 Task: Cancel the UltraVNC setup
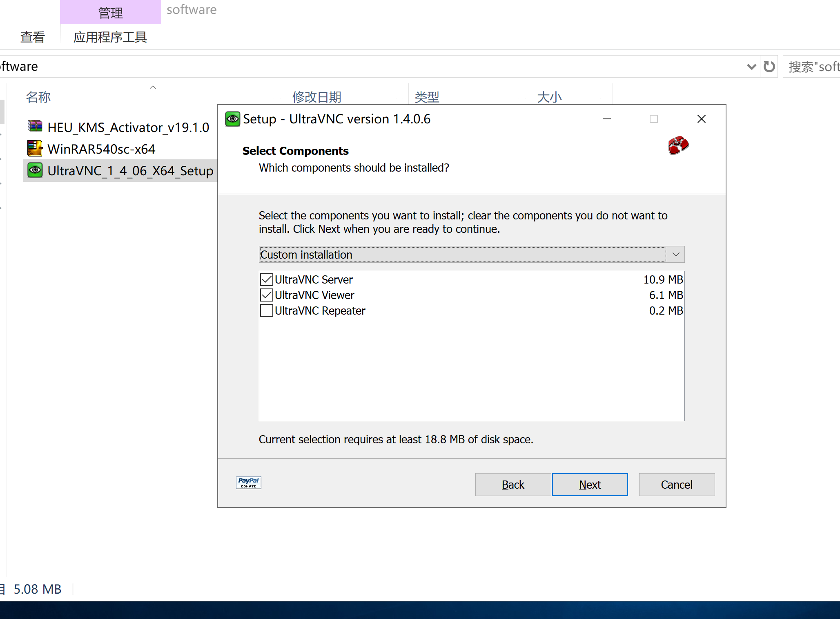[x=677, y=485]
